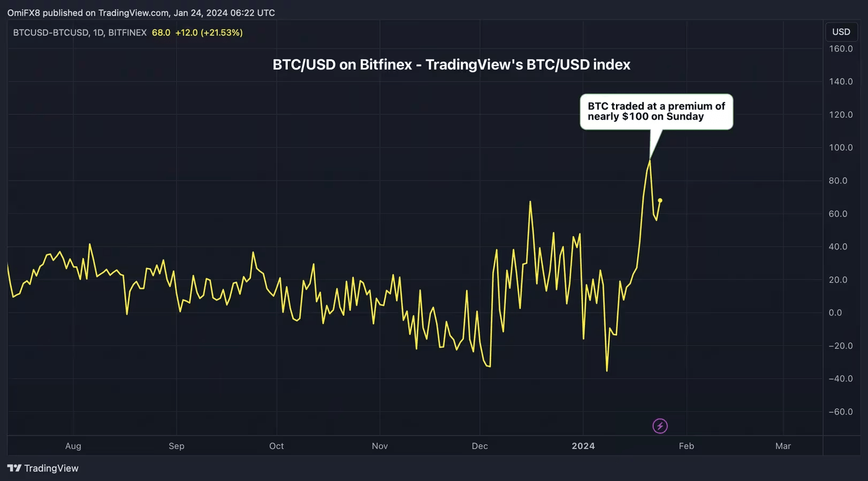This screenshot has width=868, height=481.
Task: Click the 0.0 price scale label
Action: (x=835, y=313)
